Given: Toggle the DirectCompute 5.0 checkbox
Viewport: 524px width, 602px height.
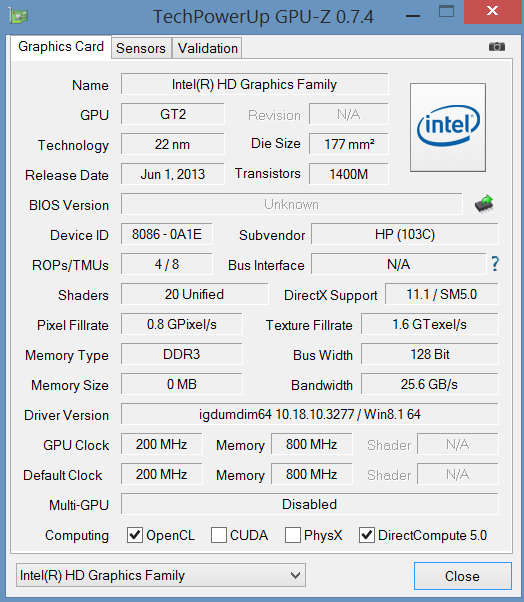Looking at the screenshot, I should click(367, 535).
